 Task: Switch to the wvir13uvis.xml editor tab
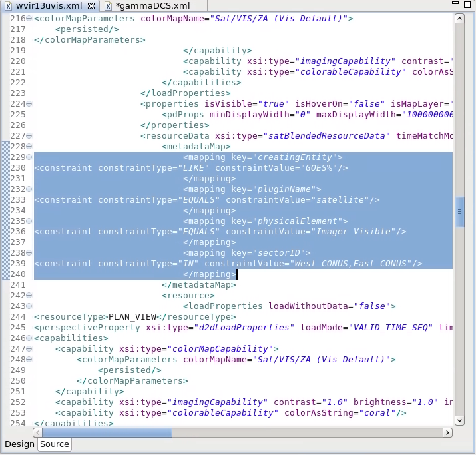[49, 6]
